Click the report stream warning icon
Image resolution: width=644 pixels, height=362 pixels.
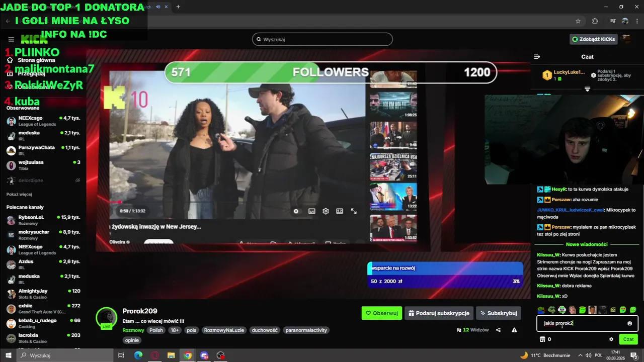click(514, 330)
